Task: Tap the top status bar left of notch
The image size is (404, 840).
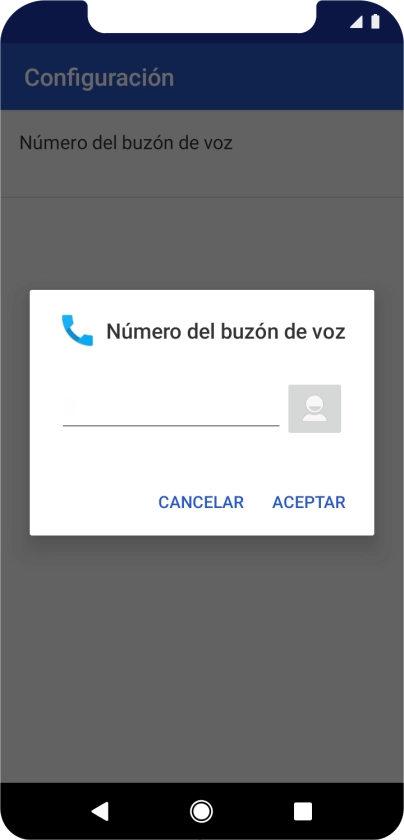Action: tap(43, 21)
